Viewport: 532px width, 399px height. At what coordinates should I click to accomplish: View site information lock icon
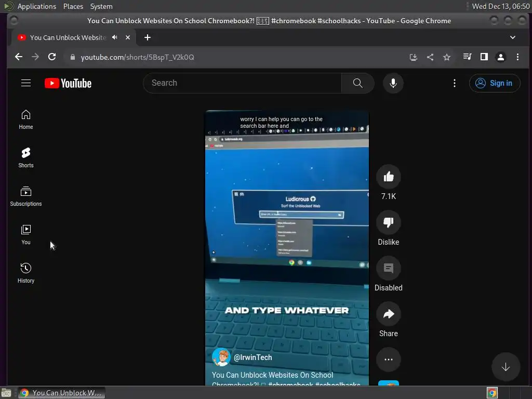point(72,57)
